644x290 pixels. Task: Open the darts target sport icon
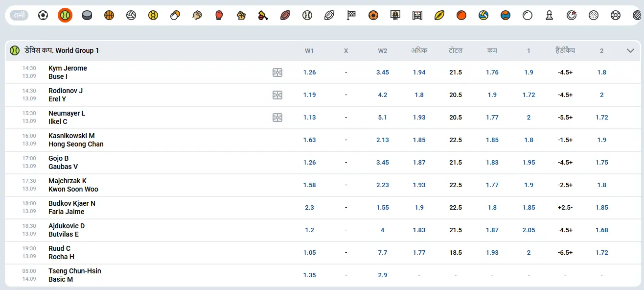pyautogui.click(x=572, y=15)
